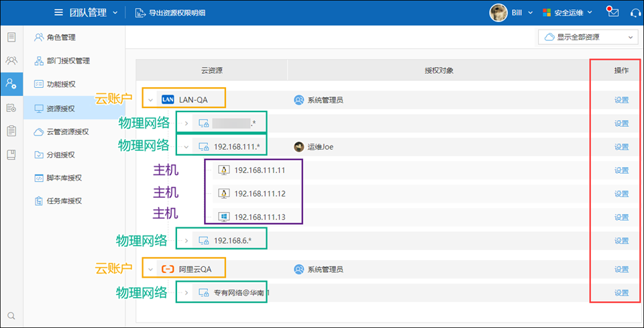Select 脚本库授权 in the side menu
Screen dimensions: 644x328
(x=64, y=178)
